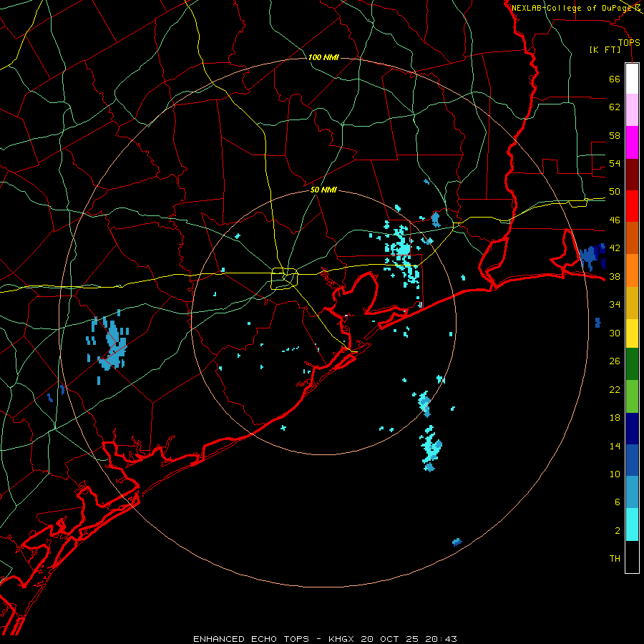Click the dark green 30 kft legend swatch
Screen dimensions: 644x644
click(632, 364)
